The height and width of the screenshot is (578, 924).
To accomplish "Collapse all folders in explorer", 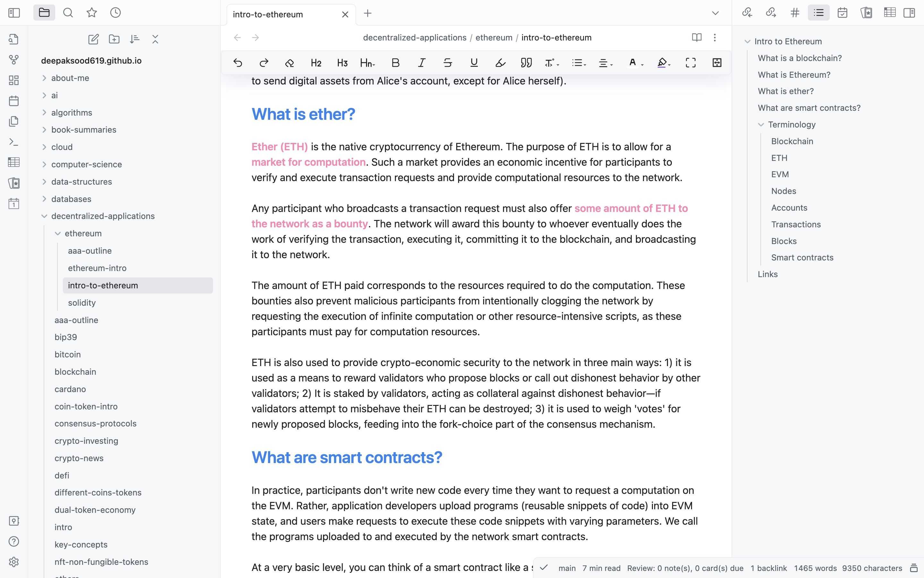I will [155, 39].
